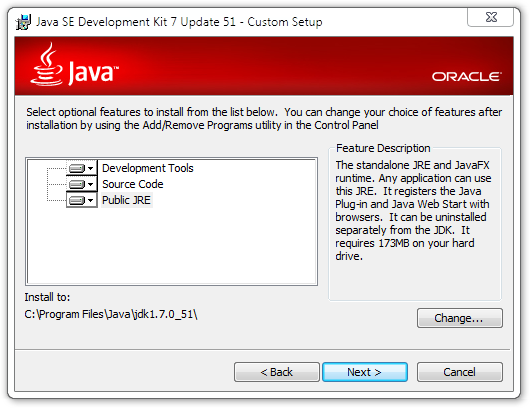Click the Development Tools drive icon
Screen dimensions: 531x408
click(x=77, y=168)
